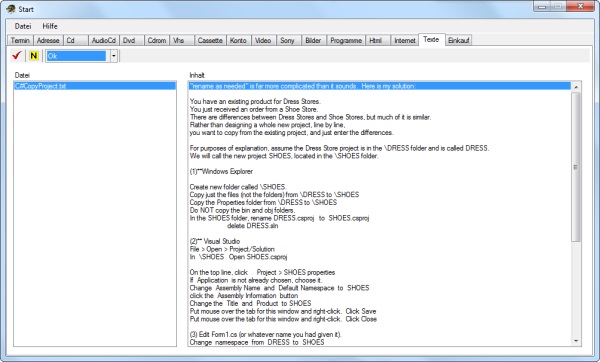Viewport: 600px width, 362px height.
Task: Switch to the Bilder tab
Action: click(314, 40)
